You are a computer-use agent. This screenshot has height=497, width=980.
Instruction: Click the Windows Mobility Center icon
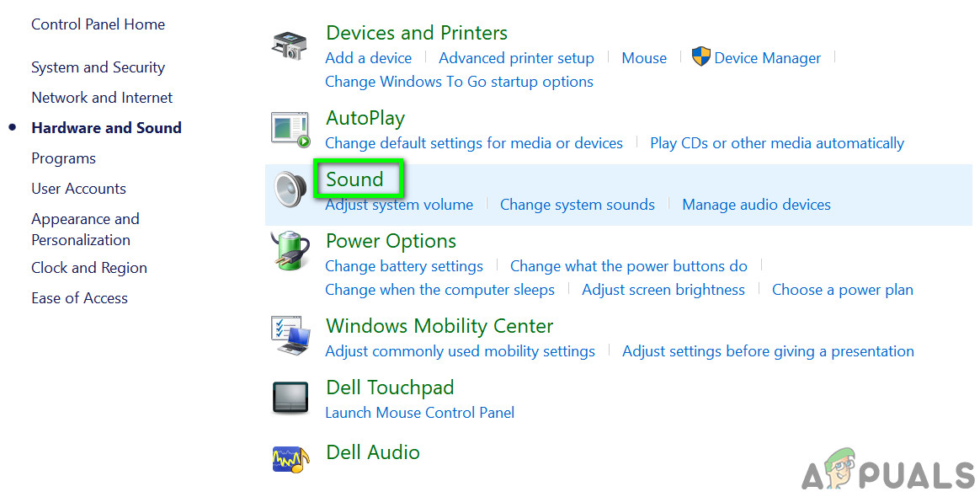coord(290,336)
